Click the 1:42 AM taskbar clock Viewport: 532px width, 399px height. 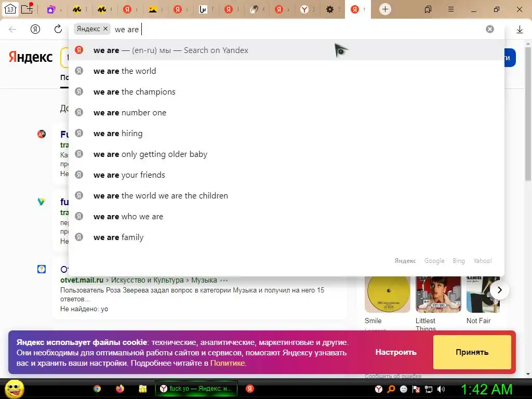point(486,389)
